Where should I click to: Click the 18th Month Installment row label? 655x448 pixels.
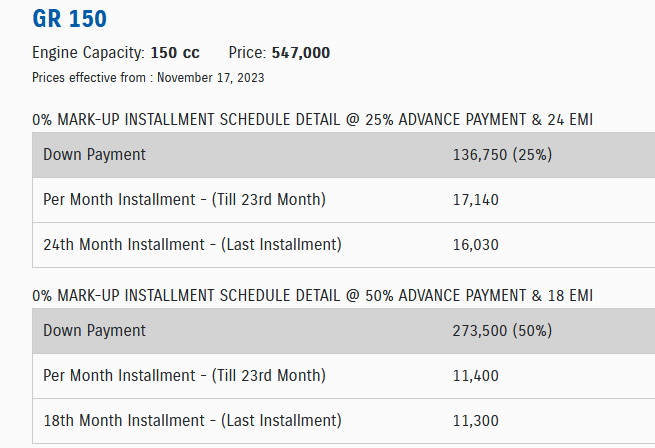(x=193, y=420)
